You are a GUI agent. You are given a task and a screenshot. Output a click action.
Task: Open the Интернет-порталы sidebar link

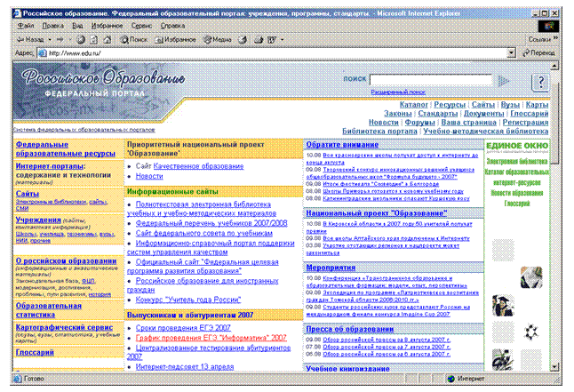(x=49, y=166)
